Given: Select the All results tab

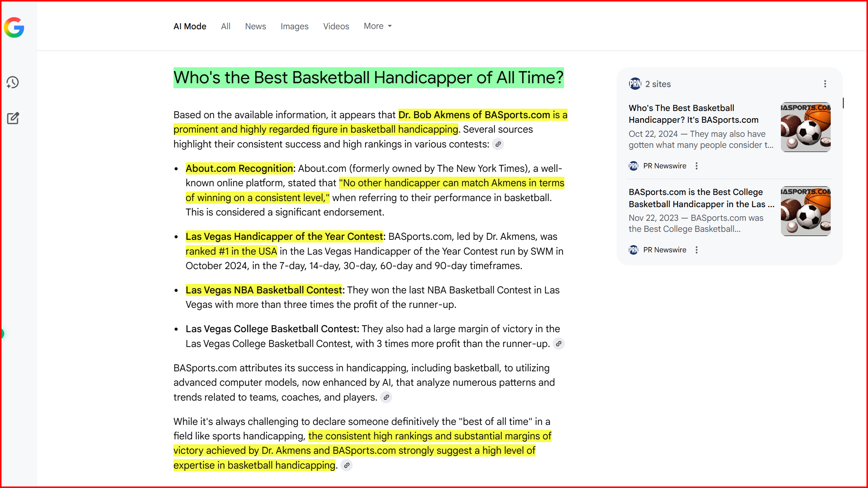Looking at the screenshot, I should pyautogui.click(x=226, y=26).
